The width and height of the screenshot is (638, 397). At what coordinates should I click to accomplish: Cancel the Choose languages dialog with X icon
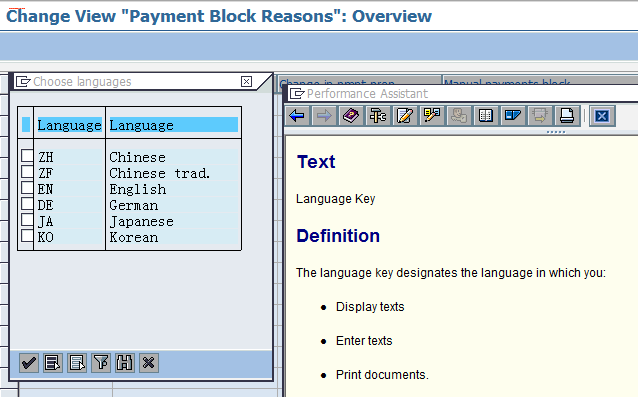[149, 362]
